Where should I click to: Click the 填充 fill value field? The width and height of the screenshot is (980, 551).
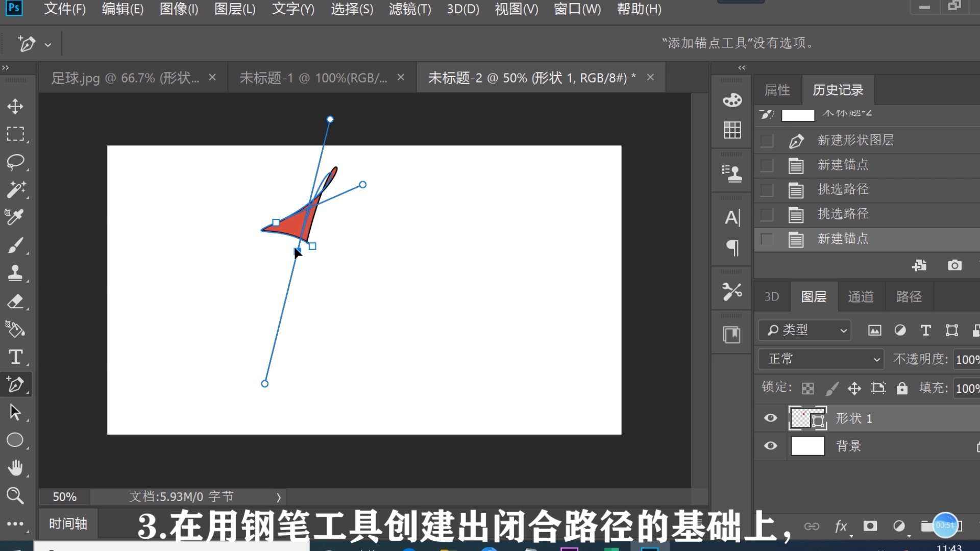pyautogui.click(x=967, y=389)
